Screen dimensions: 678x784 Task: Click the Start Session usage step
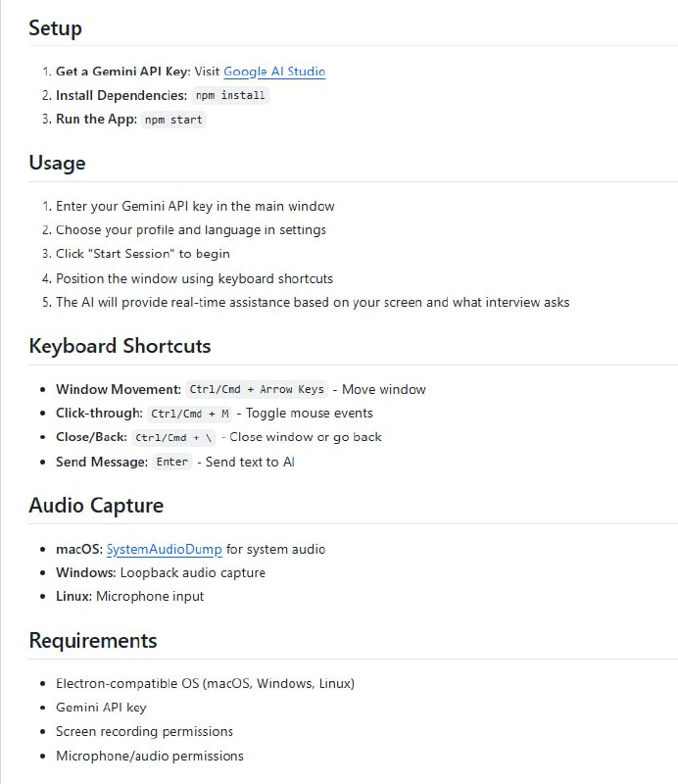(x=143, y=254)
